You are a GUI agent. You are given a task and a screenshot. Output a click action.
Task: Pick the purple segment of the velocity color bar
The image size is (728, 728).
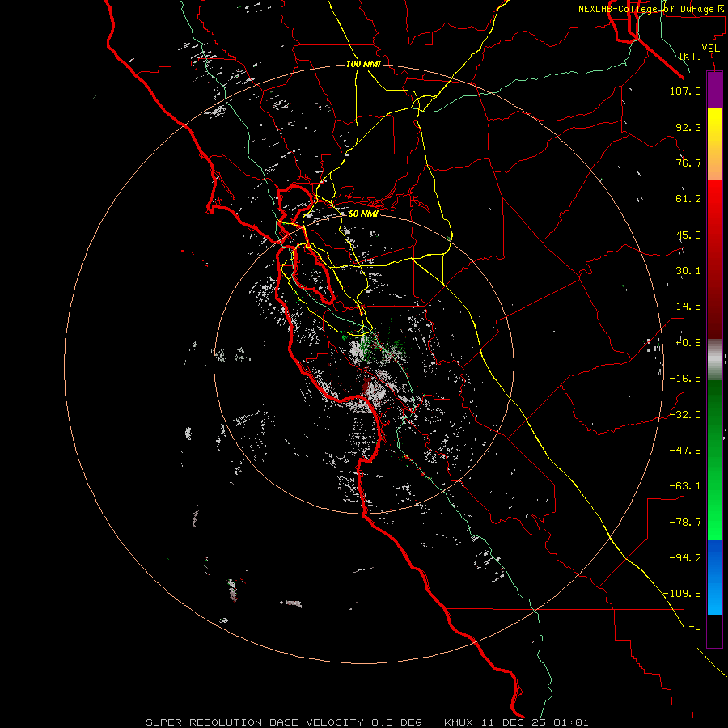(x=714, y=90)
